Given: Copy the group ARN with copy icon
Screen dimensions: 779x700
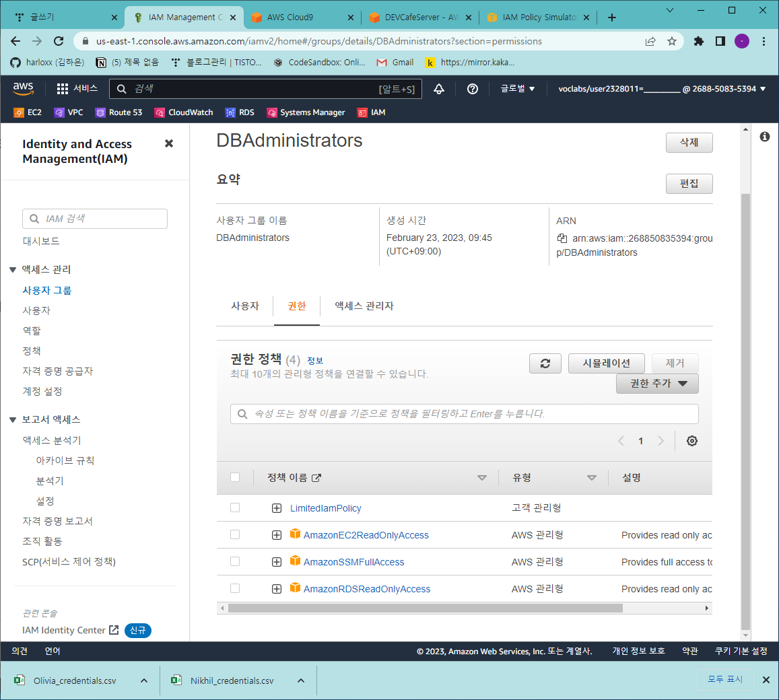Looking at the screenshot, I should tap(562, 238).
